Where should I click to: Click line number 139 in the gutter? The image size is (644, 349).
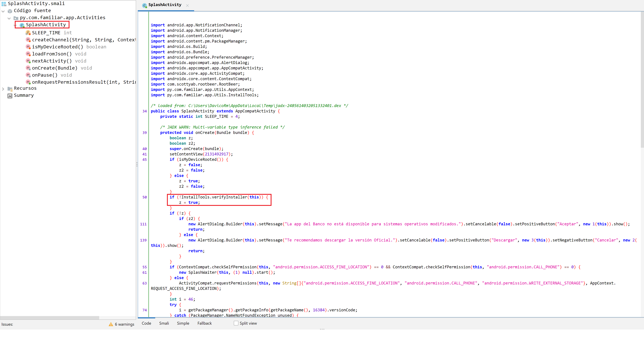[x=143, y=240]
